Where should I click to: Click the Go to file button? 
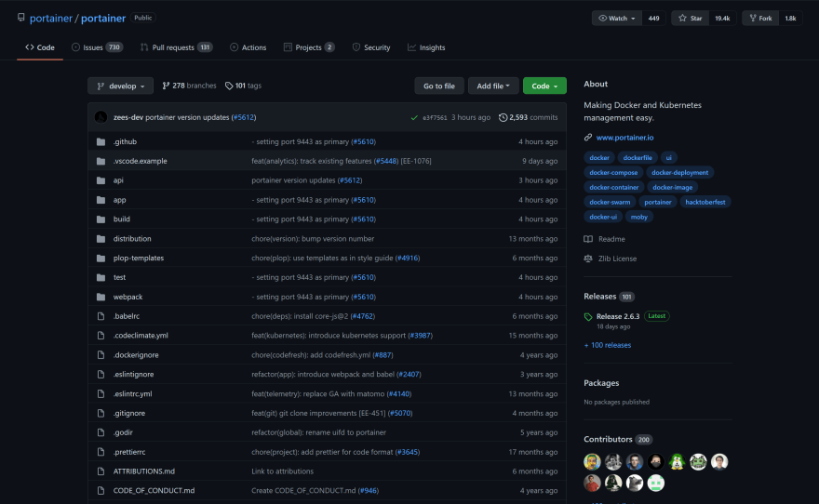(439, 86)
